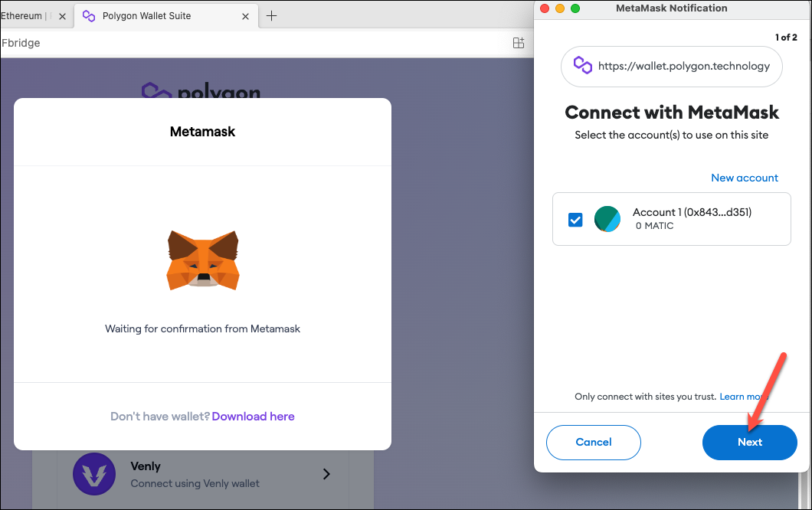
Task: Expand Venly wallet option chevron
Action: click(x=326, y=474)
